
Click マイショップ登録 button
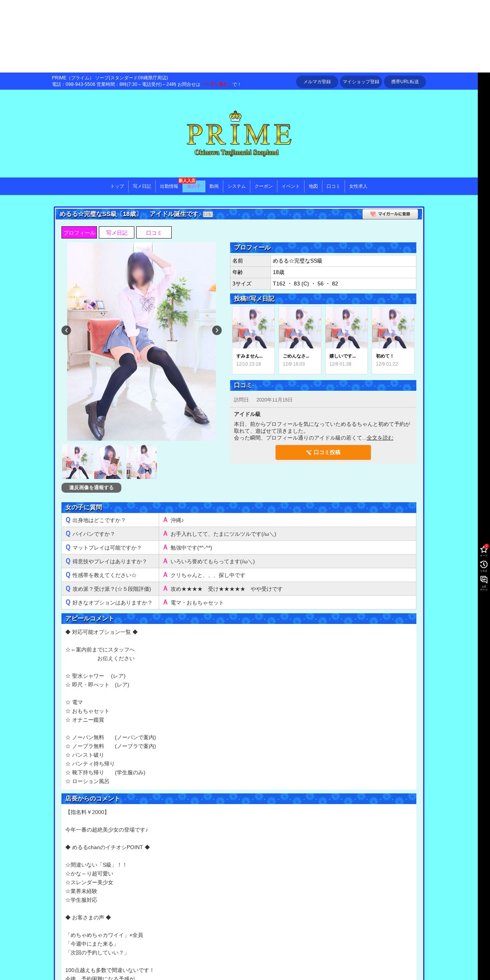click(x=361, y=82)
